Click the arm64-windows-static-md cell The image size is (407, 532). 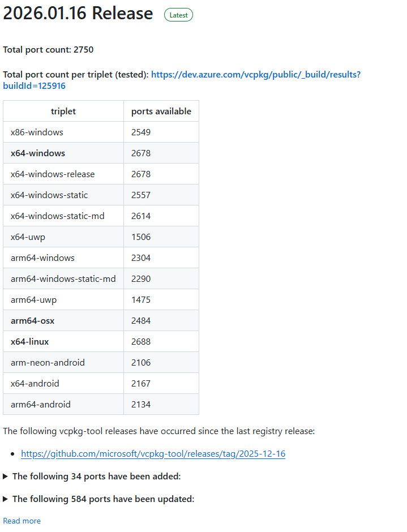pyautogui.click(x=63, y=279)
